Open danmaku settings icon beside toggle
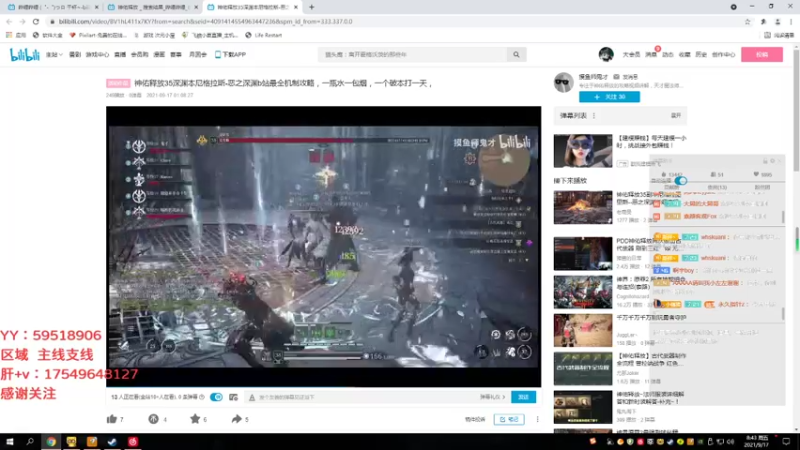 [233, 397]
